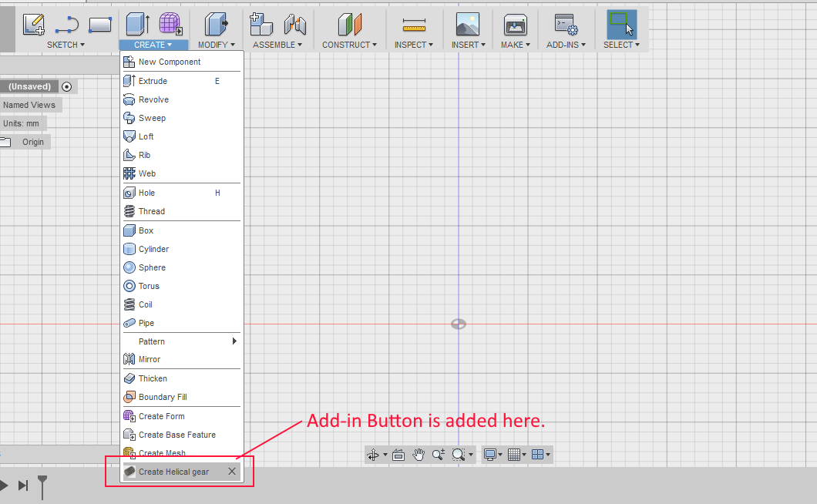Open the MAKE dropdown

click(516, 45)
